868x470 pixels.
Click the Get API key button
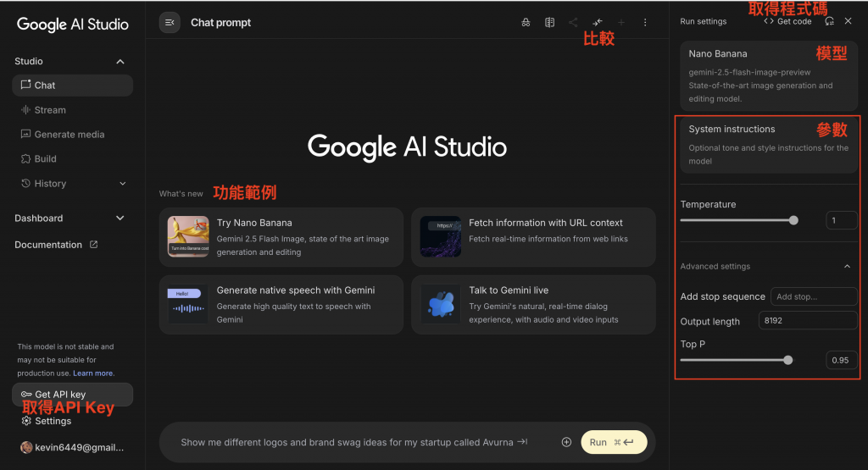(x=73, y=395)
